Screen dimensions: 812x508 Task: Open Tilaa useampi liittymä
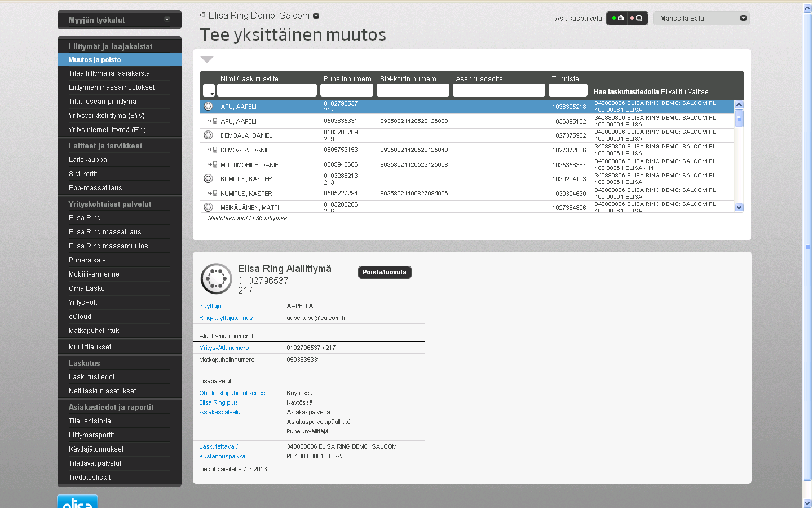(x=103, y=102)
